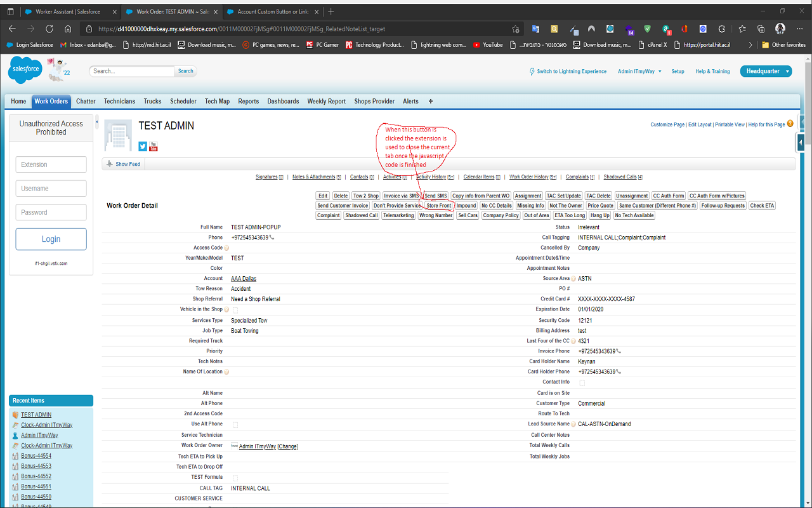The width and height of the screenshot is (812, 508).
Task: Click the Printable View link
Action: click(730, 124)
